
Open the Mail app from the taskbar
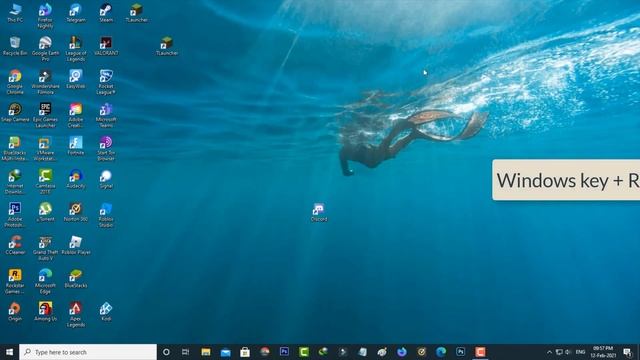click(x=225, y=352)
